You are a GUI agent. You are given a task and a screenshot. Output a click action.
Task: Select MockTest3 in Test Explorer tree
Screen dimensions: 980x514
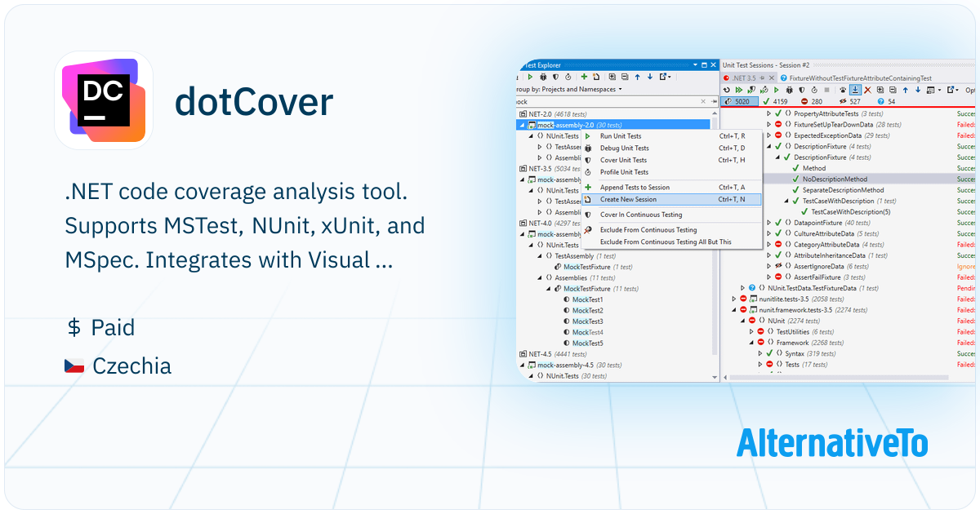pos(587,321)
